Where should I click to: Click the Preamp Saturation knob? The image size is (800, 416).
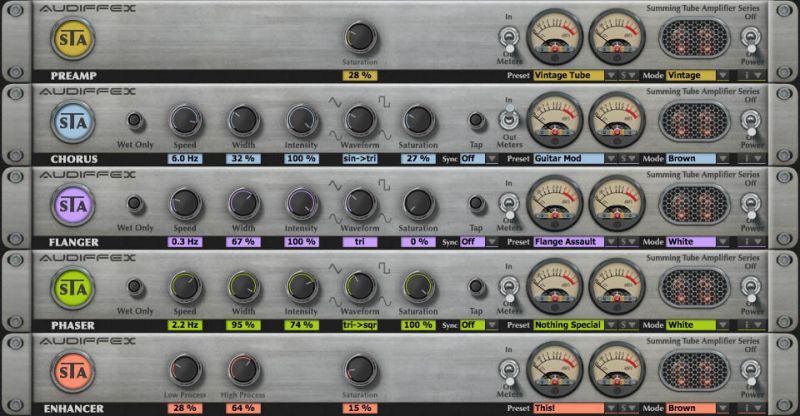[360, 37]
